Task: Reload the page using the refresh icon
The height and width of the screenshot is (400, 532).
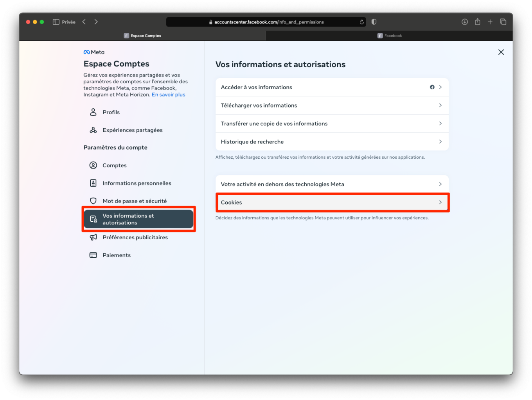Action: tap(362, 22)
